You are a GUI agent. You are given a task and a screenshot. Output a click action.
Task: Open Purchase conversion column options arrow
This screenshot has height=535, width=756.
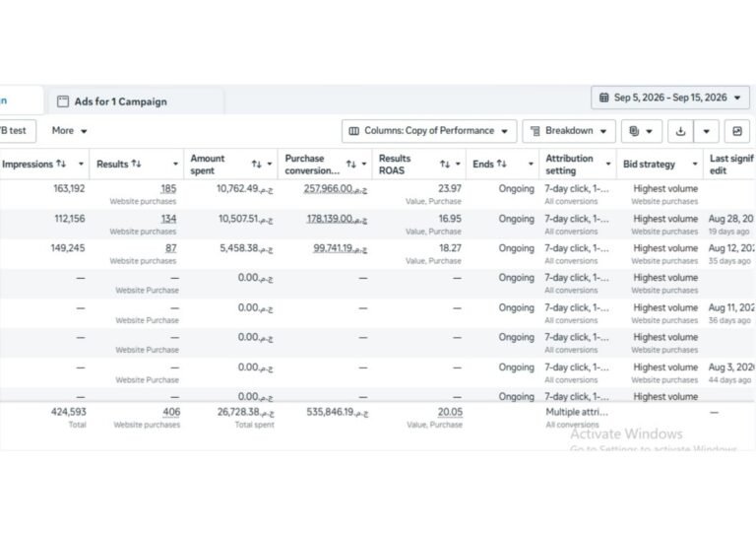364,164
